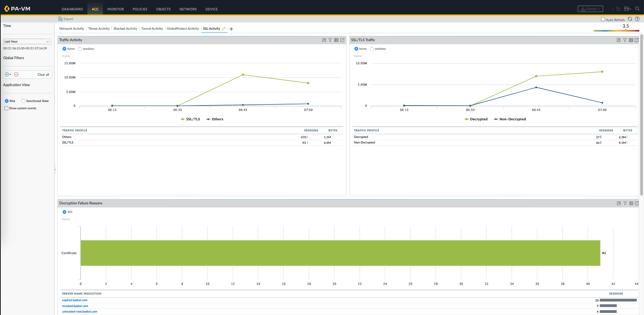This screenshot has height=315, width=644.
Task: Click the expired.badssl.com link
Action: pyautogui.click(x=75, y=300)
